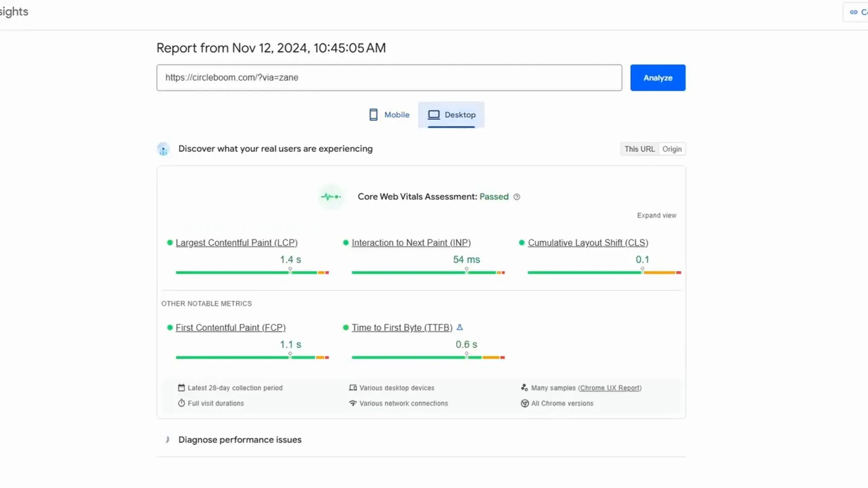Open the Interaction to Next Paint (INP) link
Image resolution: width=868 pixels, height=488 pixels.
tap(411, 243)
